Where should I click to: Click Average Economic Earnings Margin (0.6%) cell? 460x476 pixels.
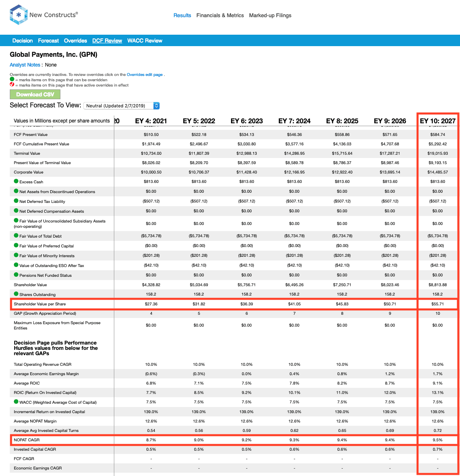151,374
